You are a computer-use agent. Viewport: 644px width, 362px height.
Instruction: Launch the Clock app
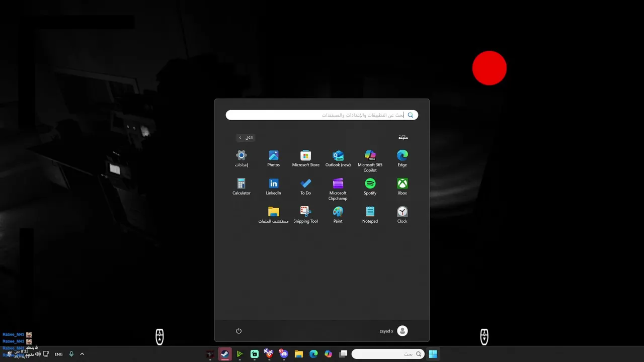(x=403, y=215)
